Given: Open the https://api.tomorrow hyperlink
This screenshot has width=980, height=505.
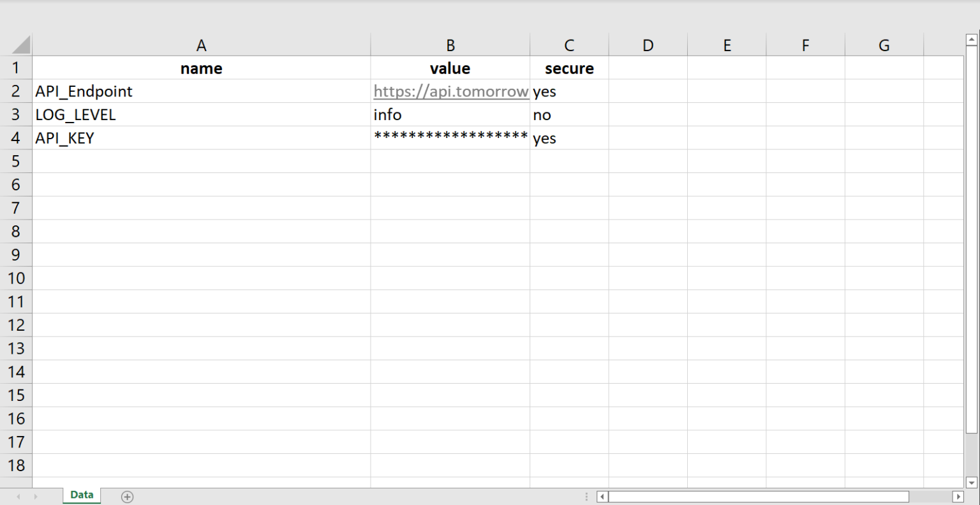Looking at the screenshot, I should click(x=450, y=91).
